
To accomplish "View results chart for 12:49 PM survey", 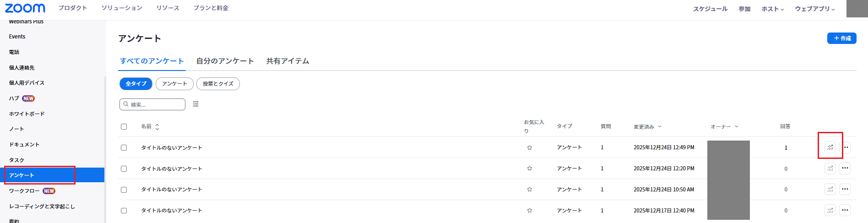I will [x=830, y=147].
